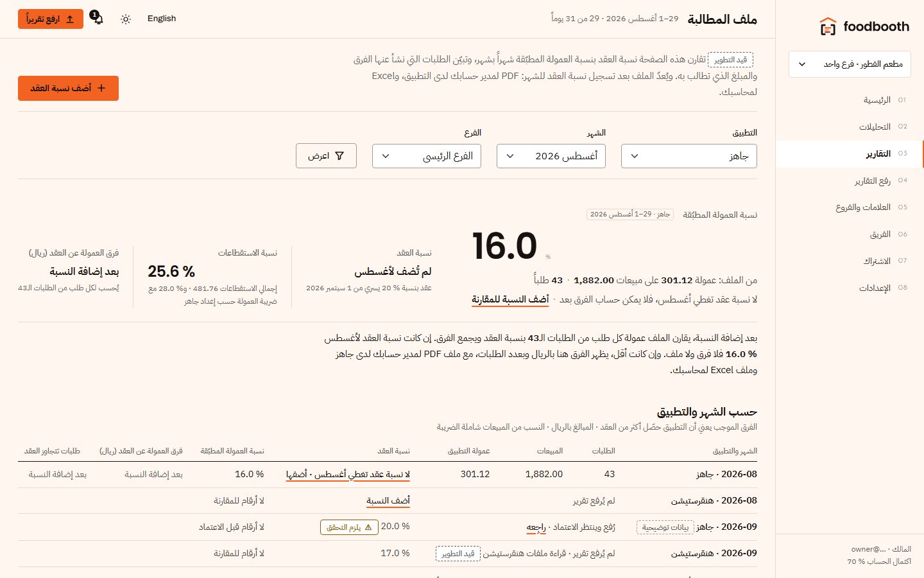Screen dimensions: 924x578
Task: Click the أضف النسبة للمقارنة link
Action: (510, 300)
